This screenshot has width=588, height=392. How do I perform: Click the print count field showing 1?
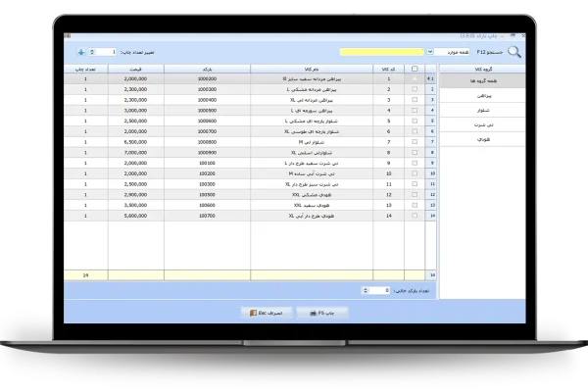[x=106, y=52]
